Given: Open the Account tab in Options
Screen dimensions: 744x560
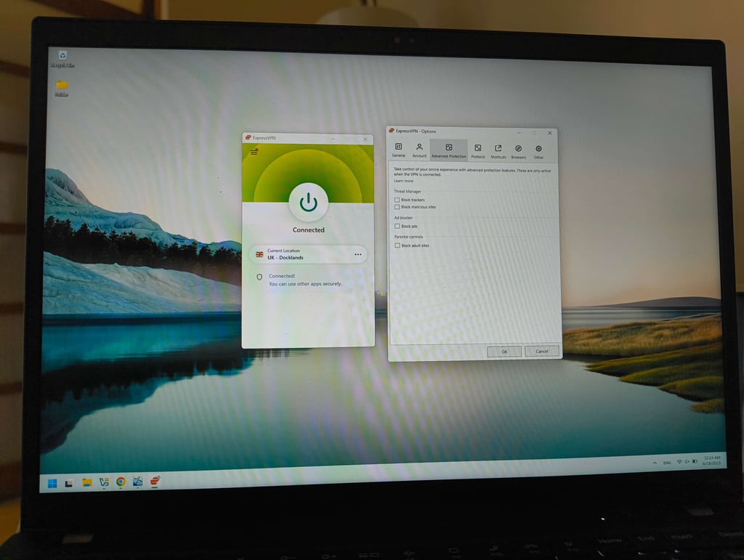Looking at the screenshot, I should 419,150.
